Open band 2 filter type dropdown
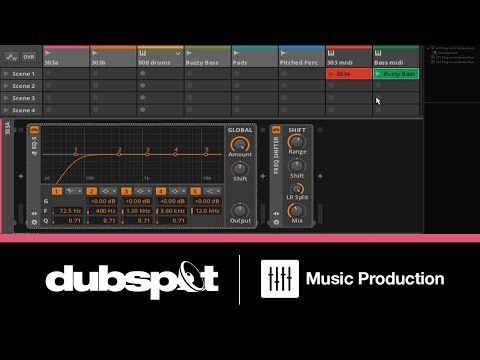This screenshot has height=360, width=480. [x=109, y=191]
